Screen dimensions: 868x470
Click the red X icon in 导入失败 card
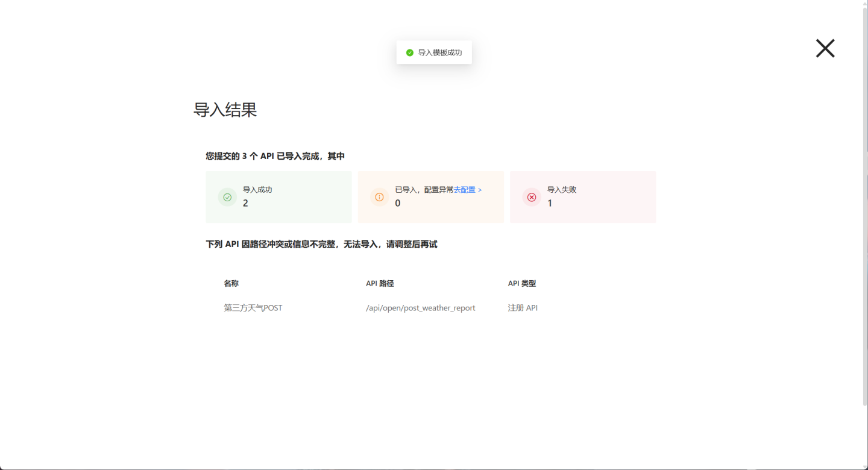click(x=532, y=197)
